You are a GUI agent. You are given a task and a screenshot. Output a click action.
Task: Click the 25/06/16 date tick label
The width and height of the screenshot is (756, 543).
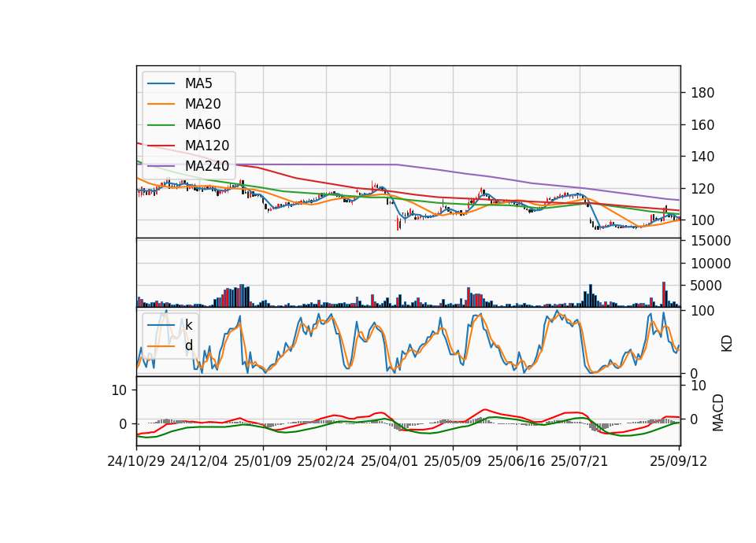click(517, 462)
